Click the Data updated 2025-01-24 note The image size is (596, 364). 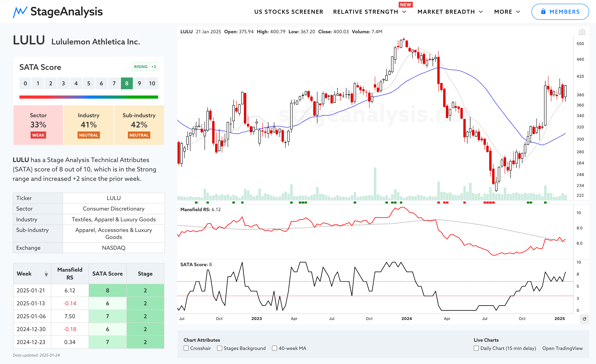coord(36,355)
